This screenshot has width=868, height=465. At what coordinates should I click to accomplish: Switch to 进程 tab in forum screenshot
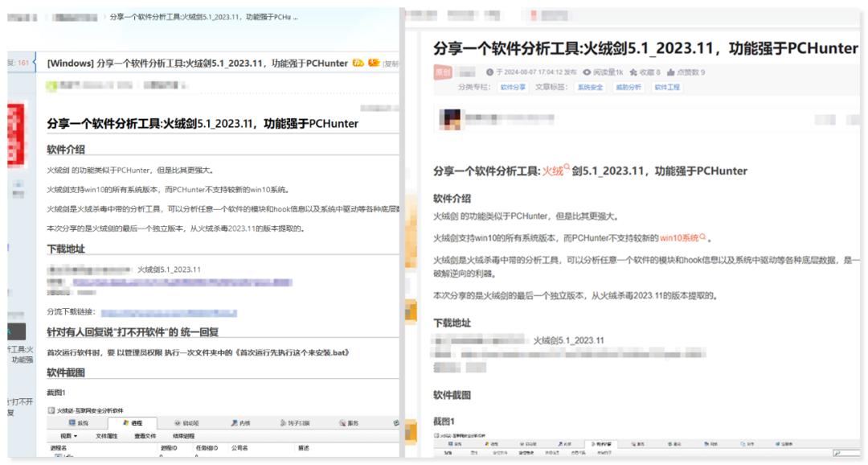click(x=133, y=423)
